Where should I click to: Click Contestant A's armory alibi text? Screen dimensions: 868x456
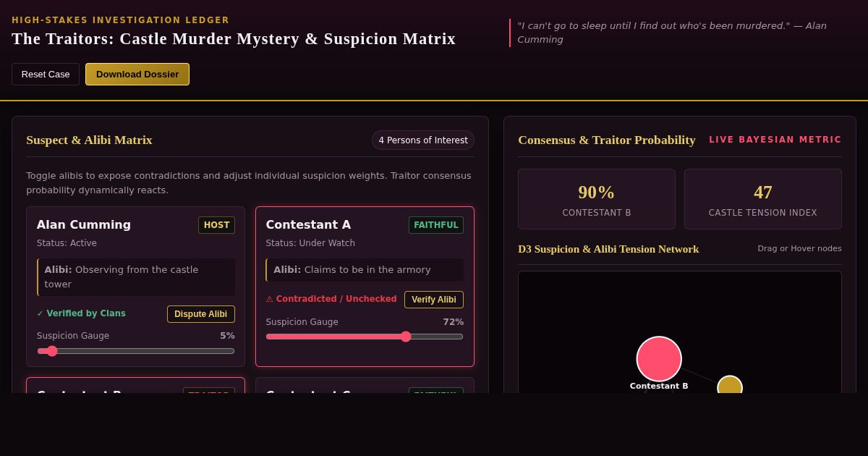point(365,270)
